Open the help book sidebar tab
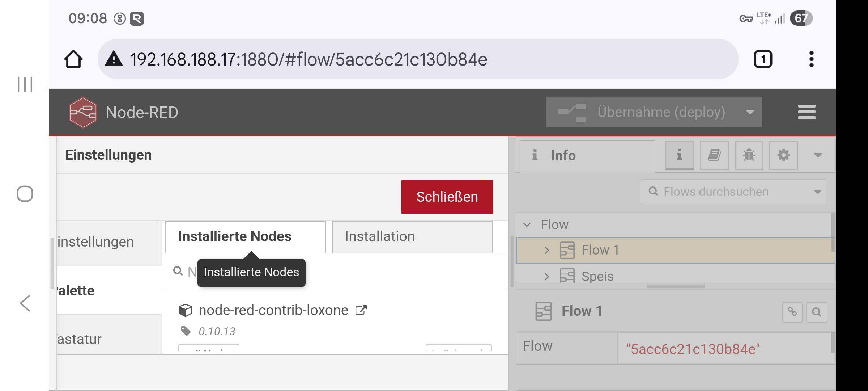Screen dimensions: 868x391 coord(714,155)
